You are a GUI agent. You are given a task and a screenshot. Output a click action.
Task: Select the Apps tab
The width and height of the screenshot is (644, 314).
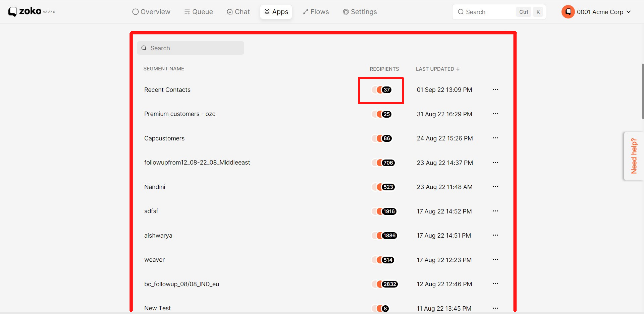click(x=276, y=12)
